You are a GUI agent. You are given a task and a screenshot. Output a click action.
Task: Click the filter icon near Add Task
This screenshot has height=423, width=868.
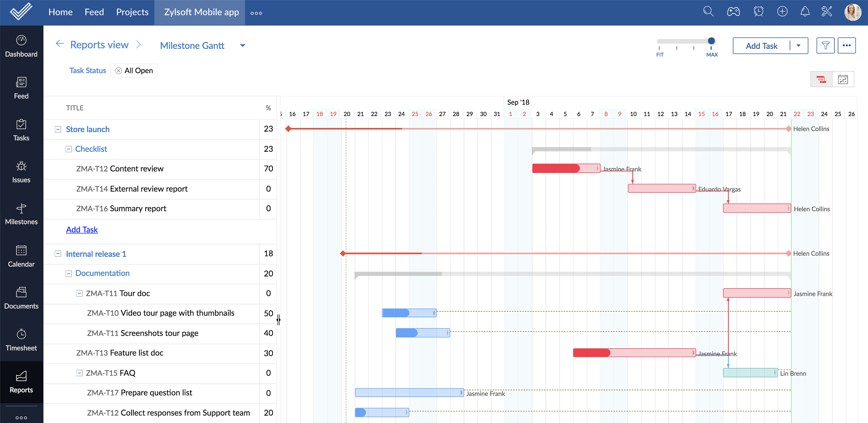pos(826,46)
